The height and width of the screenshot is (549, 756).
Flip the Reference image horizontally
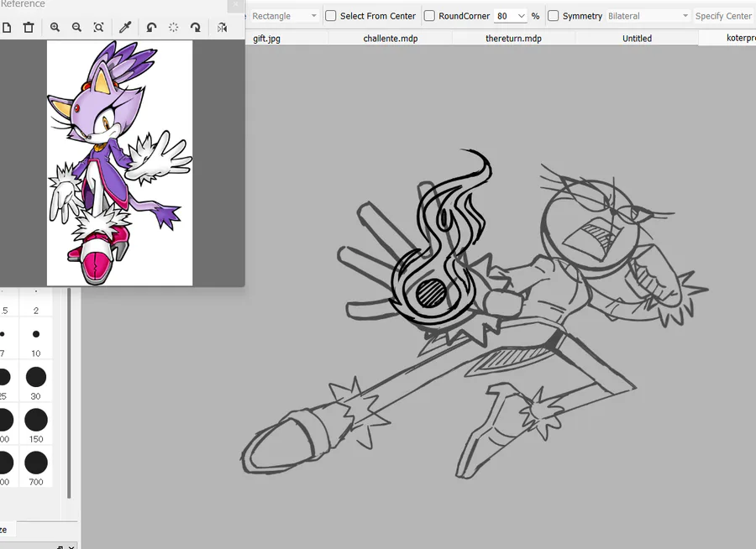click(x=222, y=28)
